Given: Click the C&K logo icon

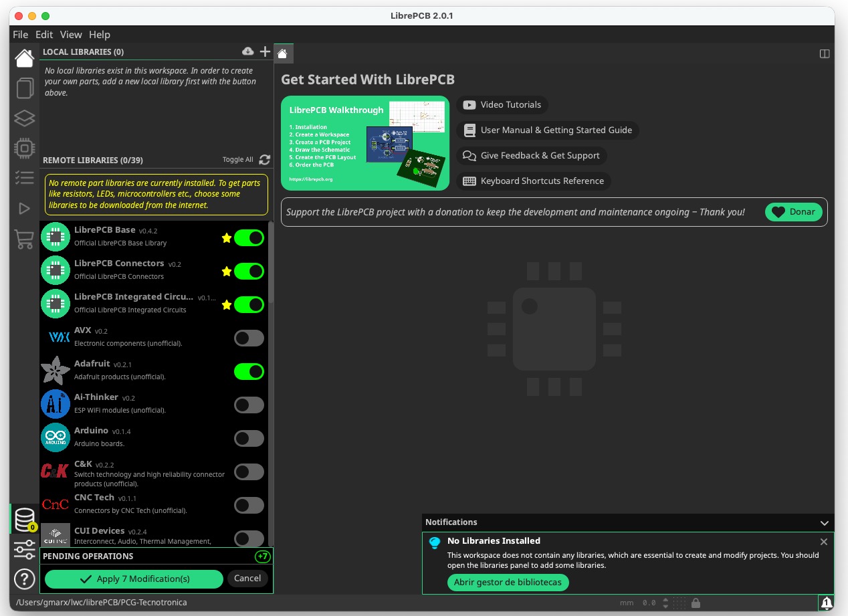Looking at the screenshot, I should (55, 472).
